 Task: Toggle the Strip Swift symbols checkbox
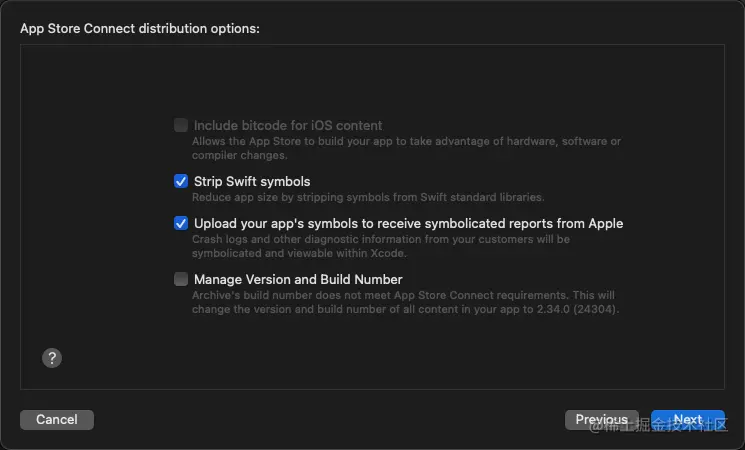tap(181, 181)
